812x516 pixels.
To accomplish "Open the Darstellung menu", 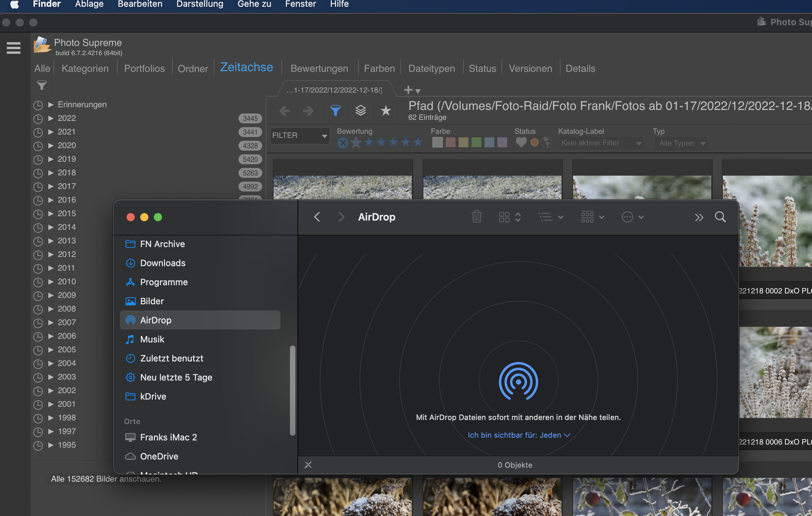I will [x=200, y=4].
